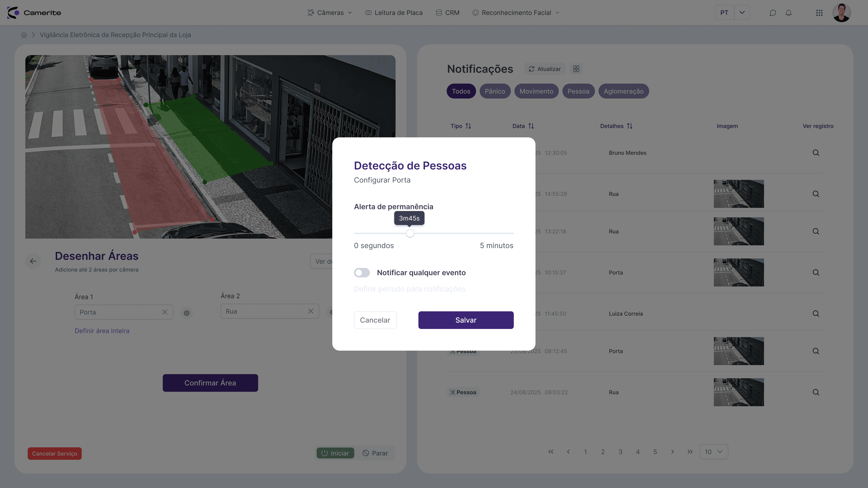Select the Pânico filter chip
The height and width of the screenshot is (488, 868).
(495, 91)
